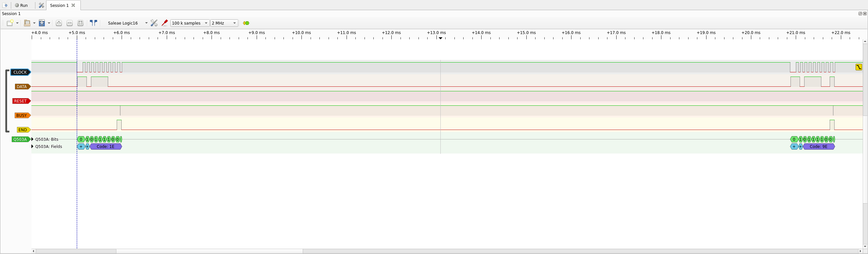Click the Zoom In icon
868x254 pixels.
coord(59,23)
